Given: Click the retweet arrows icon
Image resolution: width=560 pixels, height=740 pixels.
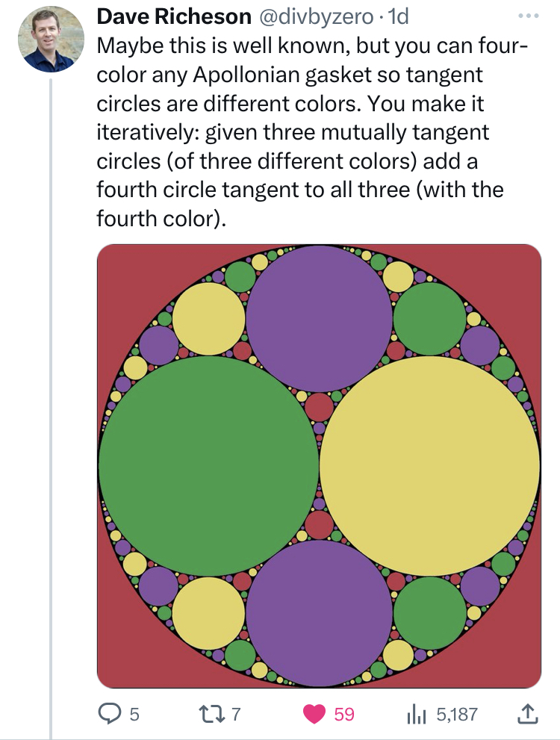Looking at the screenshot, I should click(x=213, y=714).
